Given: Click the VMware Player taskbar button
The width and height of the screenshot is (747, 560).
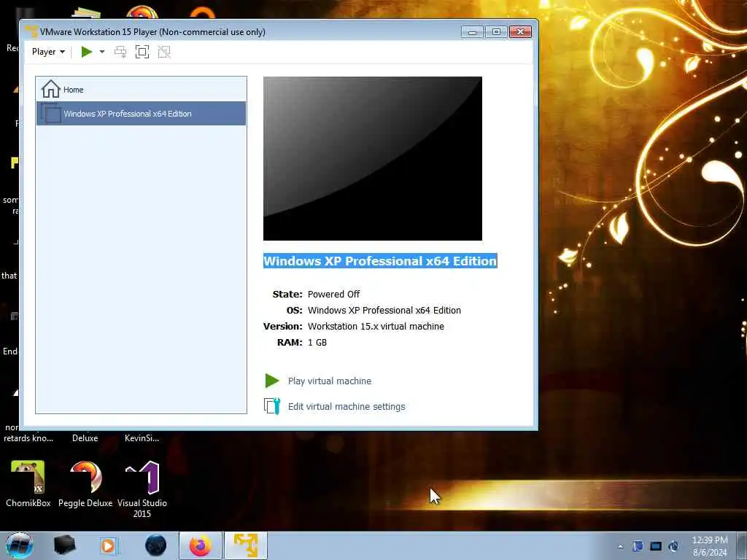Looking at the screenshot, I should [x=246, y=545].
